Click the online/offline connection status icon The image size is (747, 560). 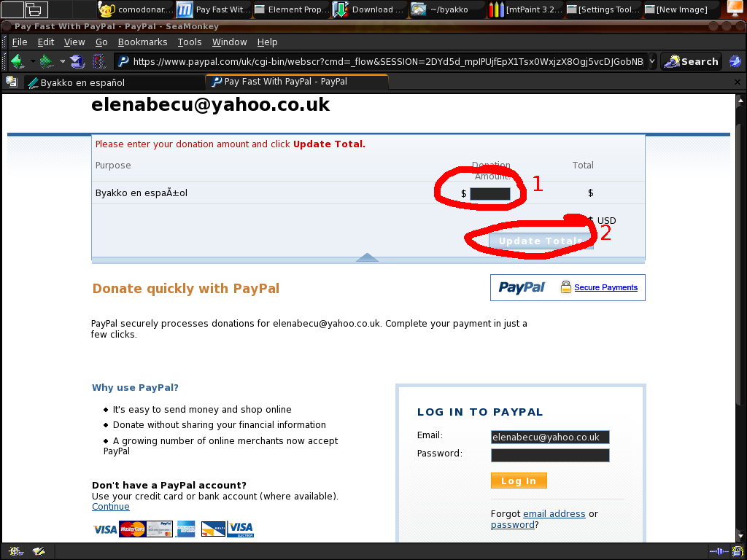[x=719, y=551]
